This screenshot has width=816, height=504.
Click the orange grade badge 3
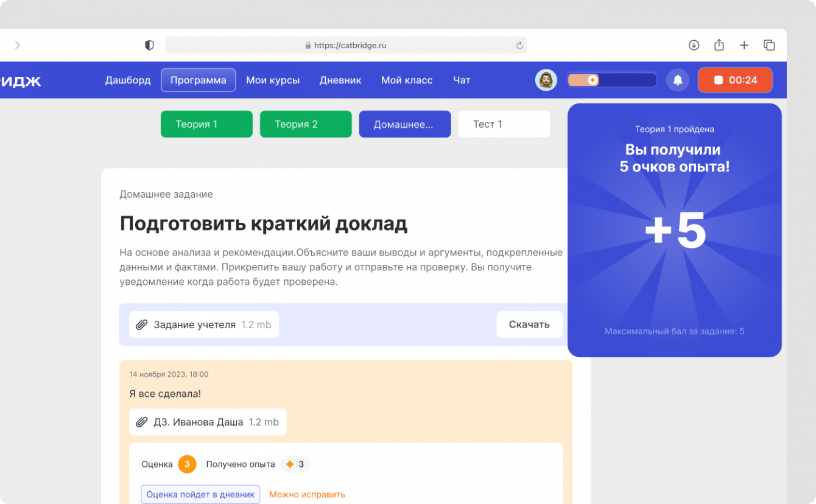pyautogui.click(x=187, y=464)
